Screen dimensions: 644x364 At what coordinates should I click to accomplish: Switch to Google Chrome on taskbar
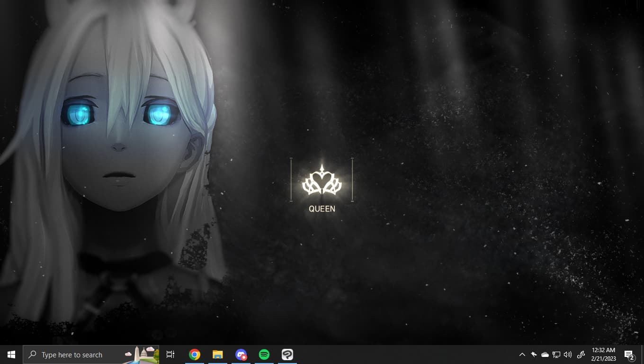(195, 355)
